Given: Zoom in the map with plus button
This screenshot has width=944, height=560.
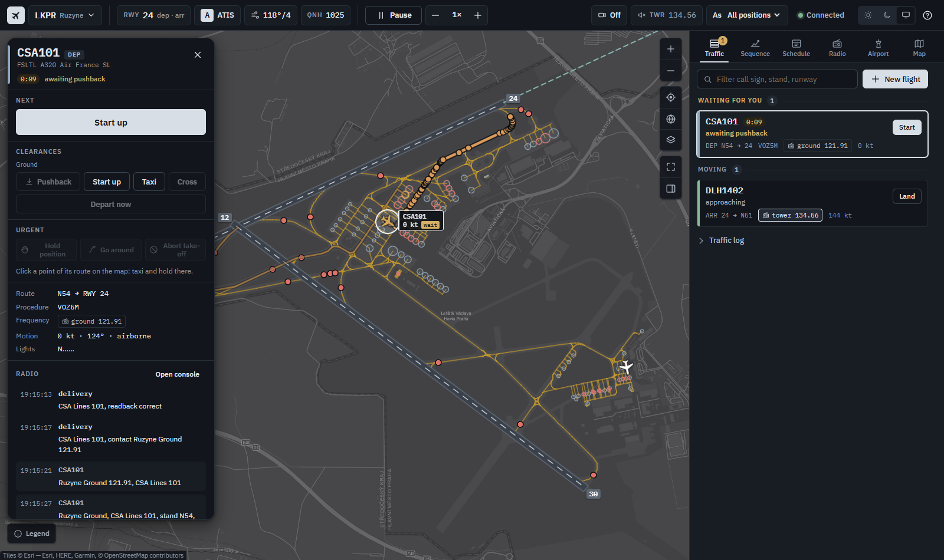Looking at the screenshot, I should (671, 49).
